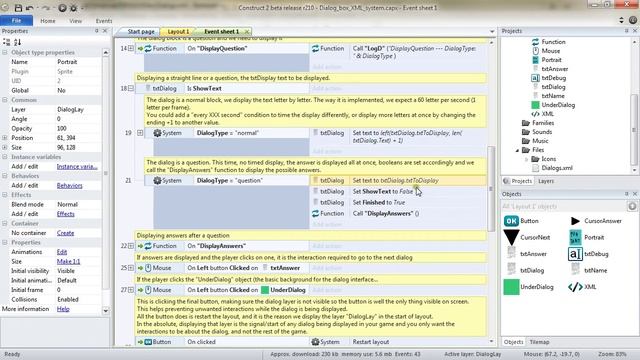The image size is (640, 360).
Task: Click the Redo arrow icon
Action: click(46, 8)
